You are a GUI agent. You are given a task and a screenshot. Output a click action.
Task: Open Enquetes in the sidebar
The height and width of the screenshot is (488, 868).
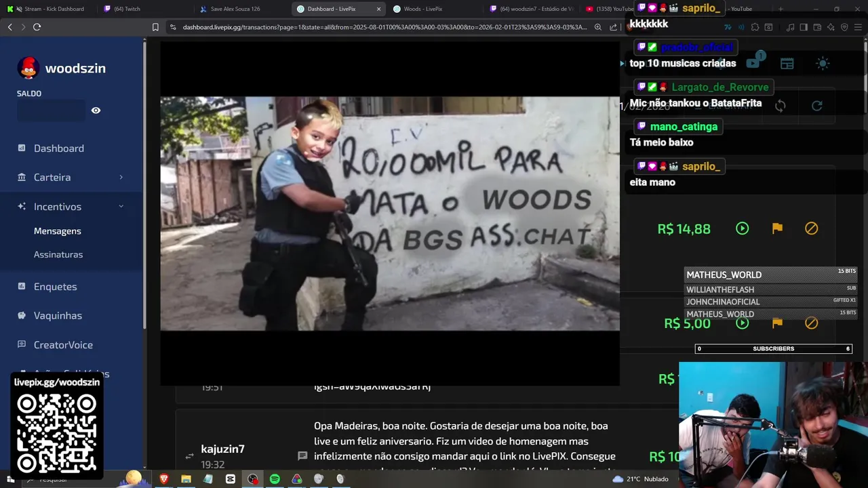56,287
